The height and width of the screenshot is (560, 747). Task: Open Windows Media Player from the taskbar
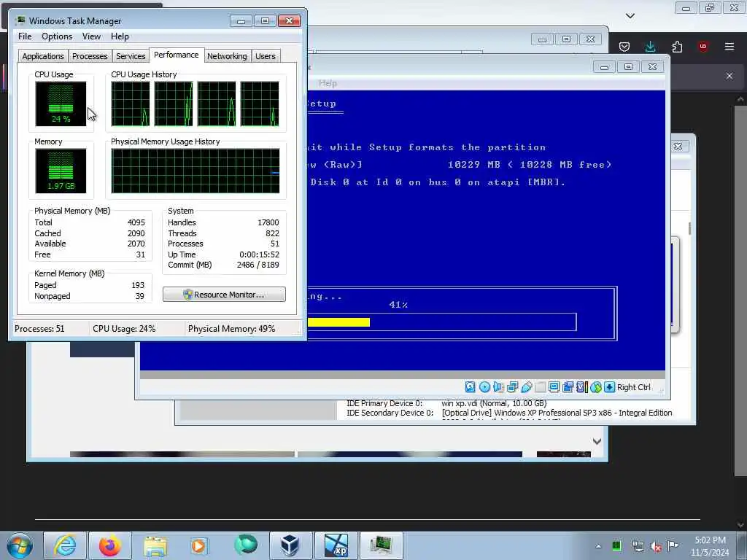tap(200, 545)
